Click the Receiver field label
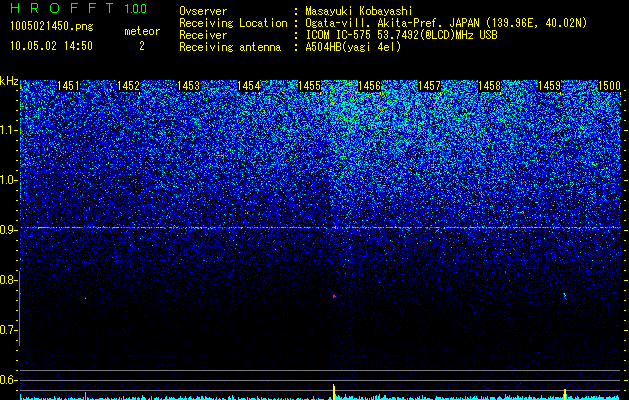 203,35
